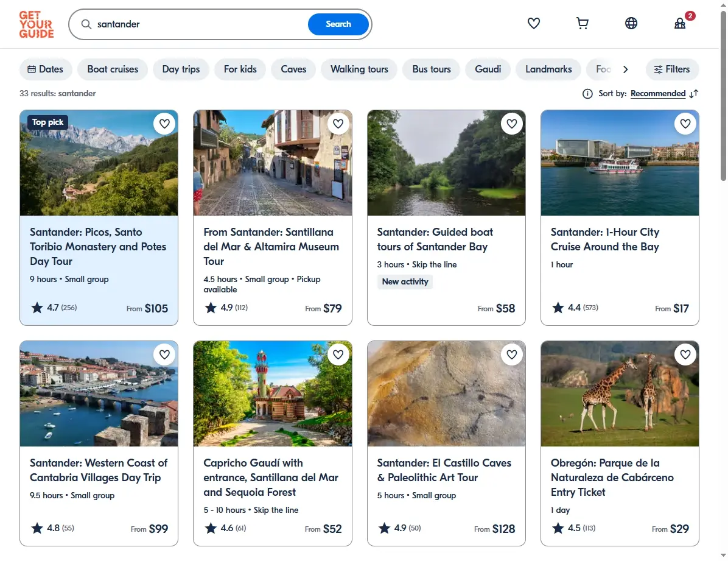The height and width of the screenshot is (561, 728).
Task: Favorite the 1-Hour City Cruise card
Action: 685,124
